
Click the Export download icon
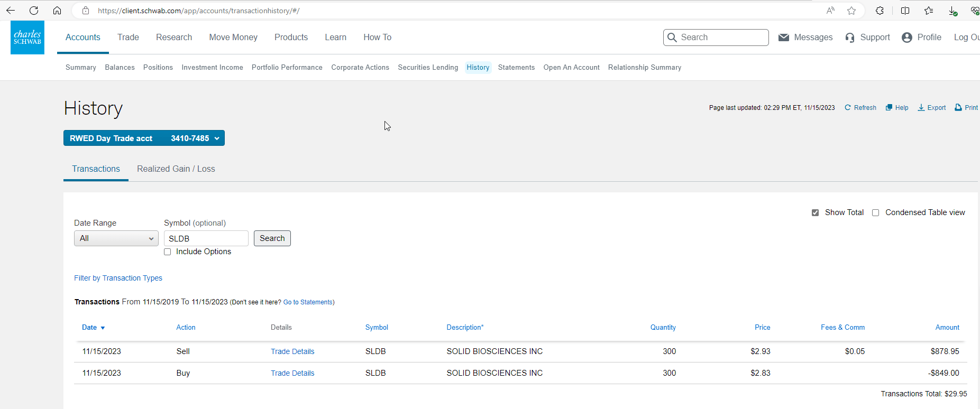921,108
